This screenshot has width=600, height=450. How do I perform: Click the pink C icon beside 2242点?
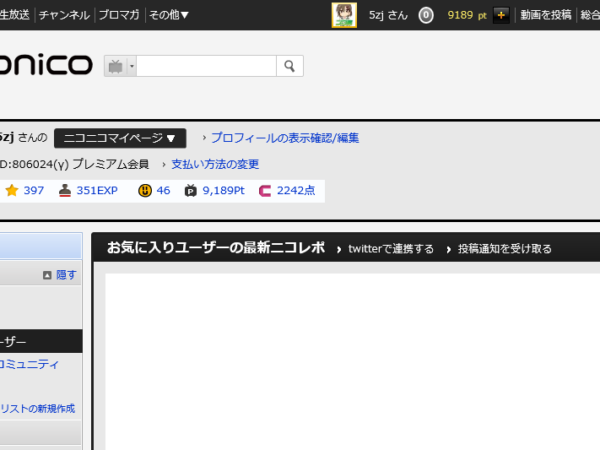[265, 191]
